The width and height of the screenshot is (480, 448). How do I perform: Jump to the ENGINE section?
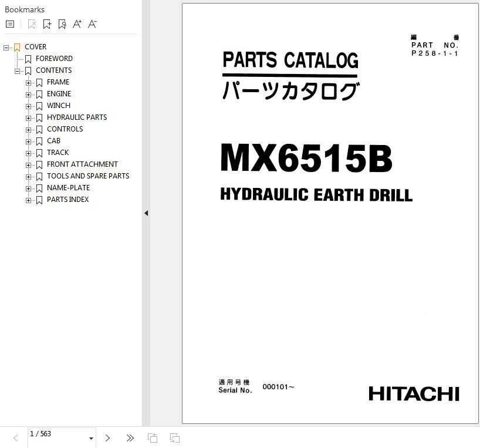(x=59, y=94)
